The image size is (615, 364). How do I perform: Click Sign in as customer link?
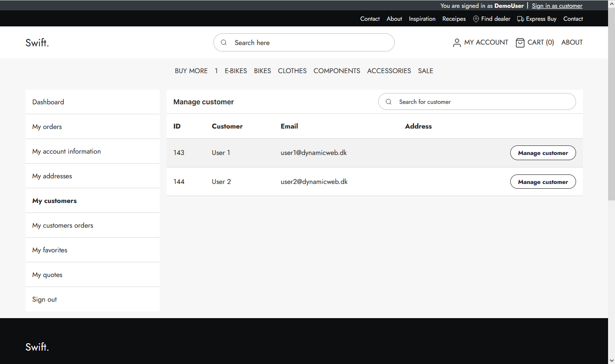coord(557,6)
